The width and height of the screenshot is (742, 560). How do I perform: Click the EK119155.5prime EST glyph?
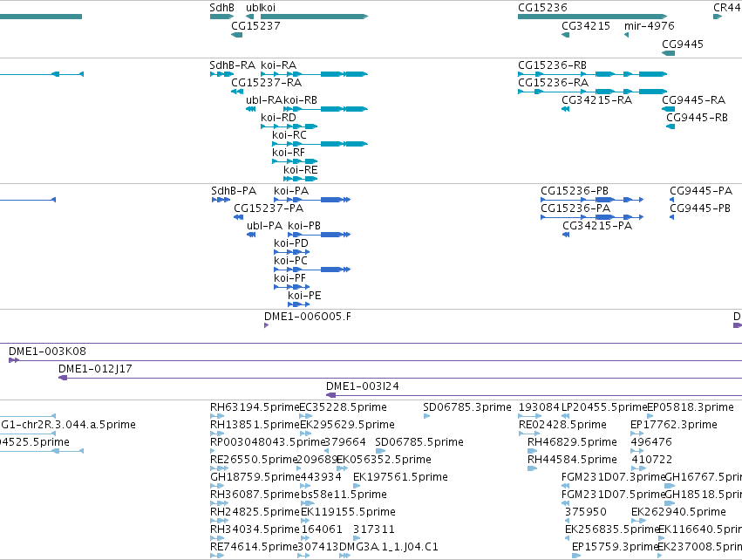(x=305, y=521)
